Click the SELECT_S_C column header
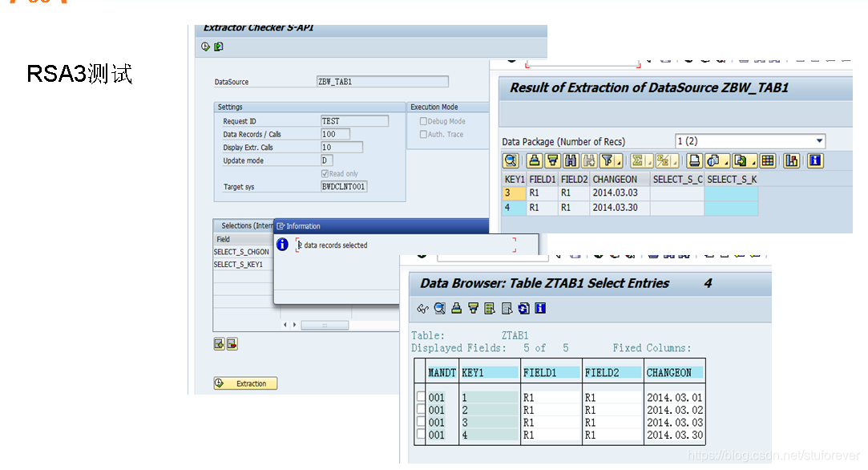This screenshot has width=868, height=470. [677, 180]
